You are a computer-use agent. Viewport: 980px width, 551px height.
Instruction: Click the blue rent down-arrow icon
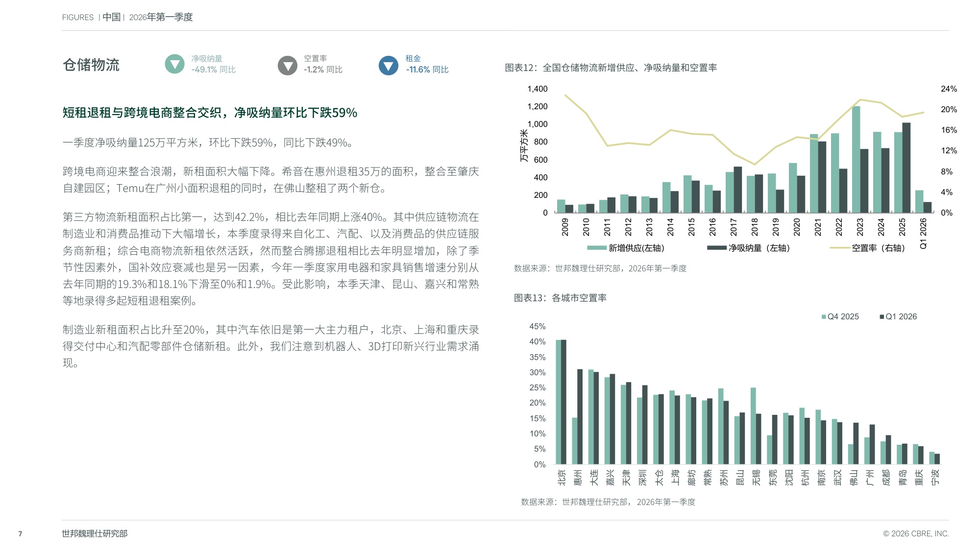(x=389, y=66)
